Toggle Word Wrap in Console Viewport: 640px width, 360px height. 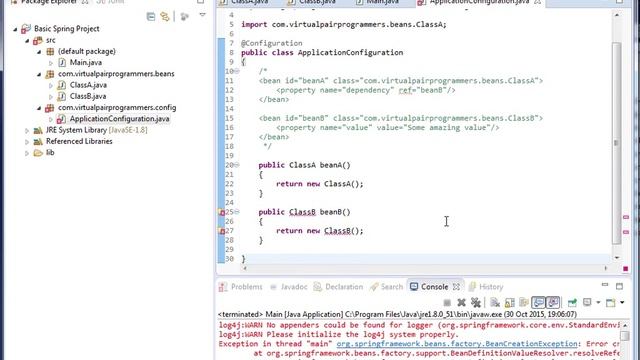524,303
